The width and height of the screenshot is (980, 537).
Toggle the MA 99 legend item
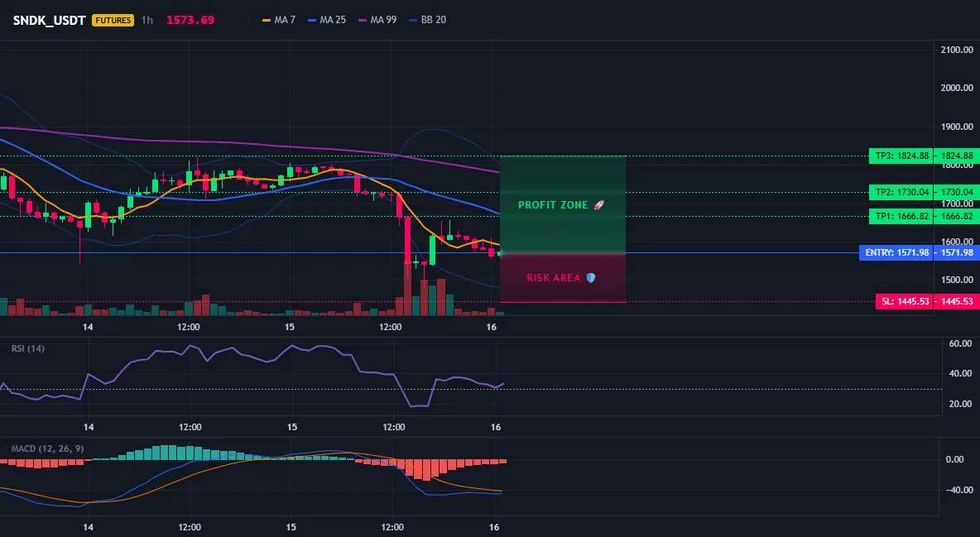click(x=377, y=20)
